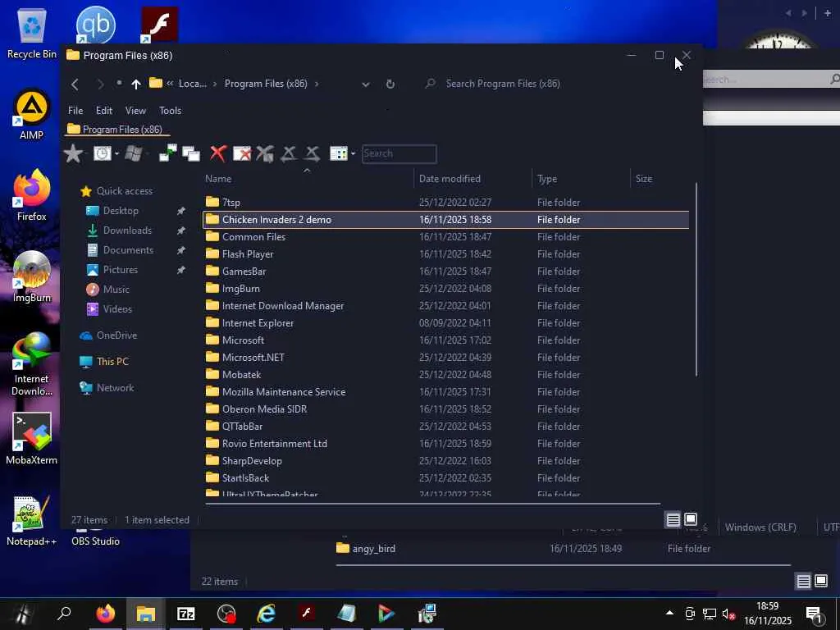Open Videos in navigation pane
Screen dimensions: 840x630
(109, 309)
